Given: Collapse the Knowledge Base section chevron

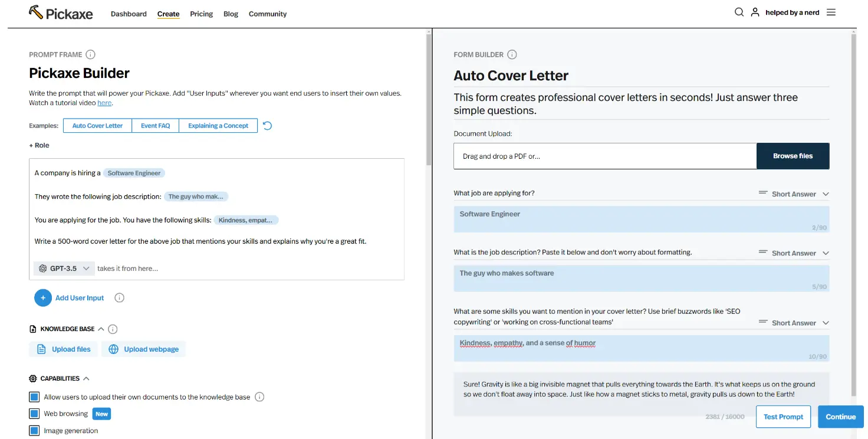Looking at the screenshot, I should (101, 329).
